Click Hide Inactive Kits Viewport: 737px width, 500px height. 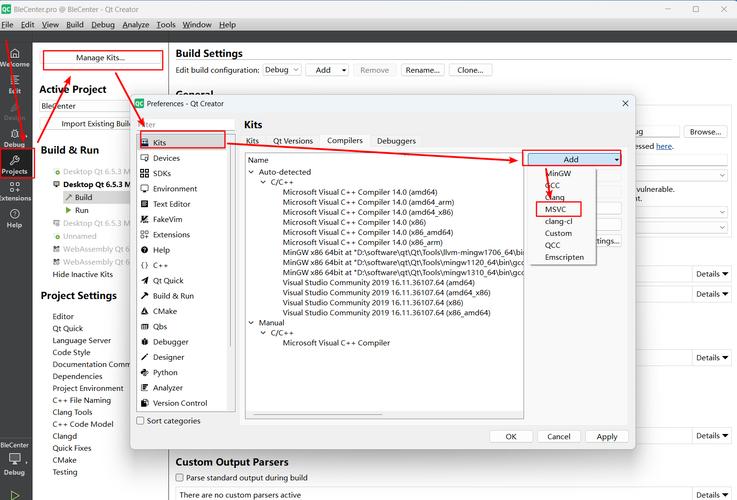point(83,274)
